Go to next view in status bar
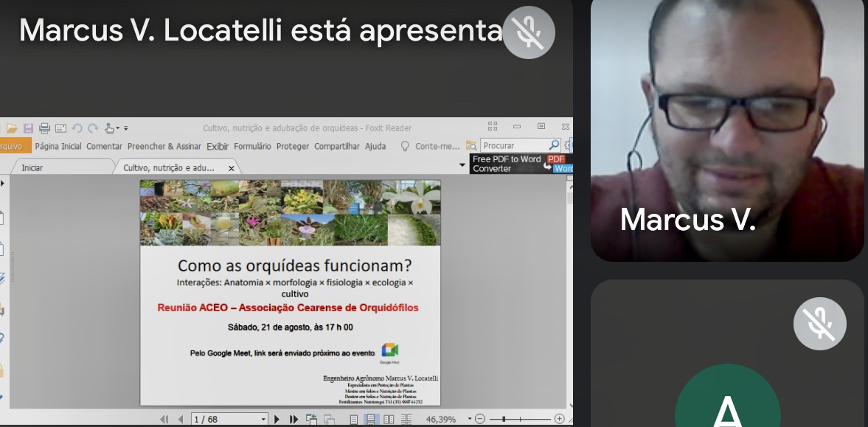The image size is (868, 427). pos(329,419)
